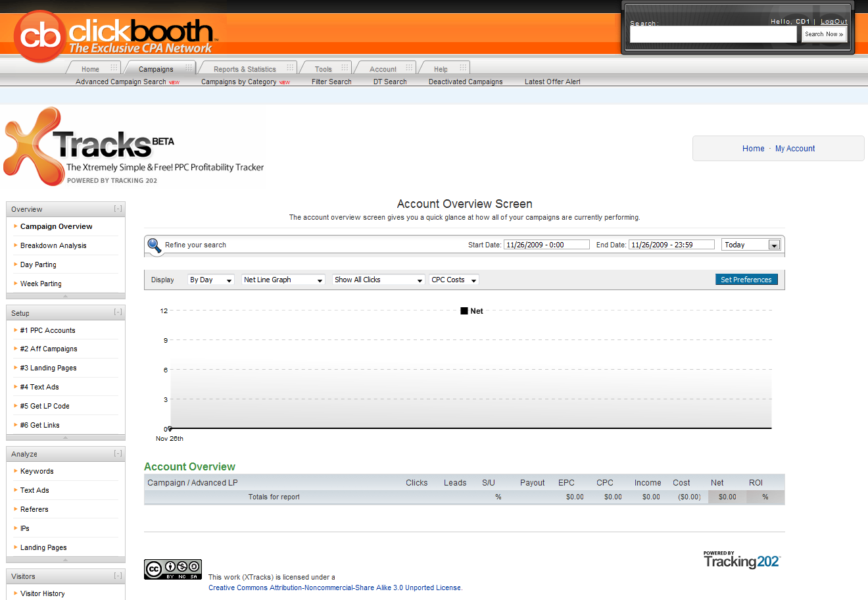Open the My Account link
The height and width of the screenshot is (600, 868).
tap(794, 149)
